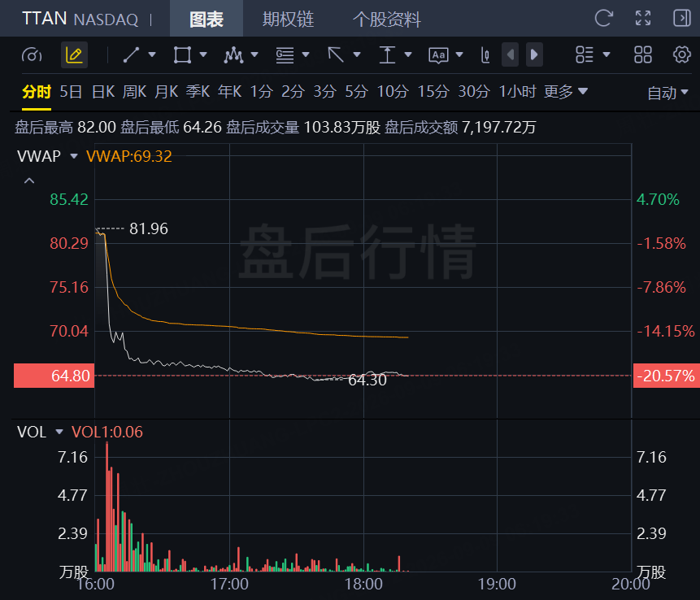The width and height of the screenshot is (700, 600).
Task: Select the 日K timeframe
Action: click(103, 92)
